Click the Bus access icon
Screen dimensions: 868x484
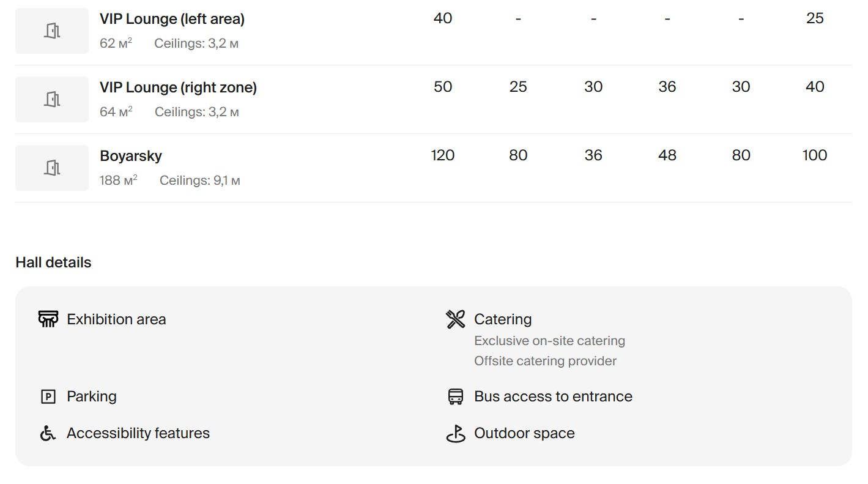click(x=456, y=397)
